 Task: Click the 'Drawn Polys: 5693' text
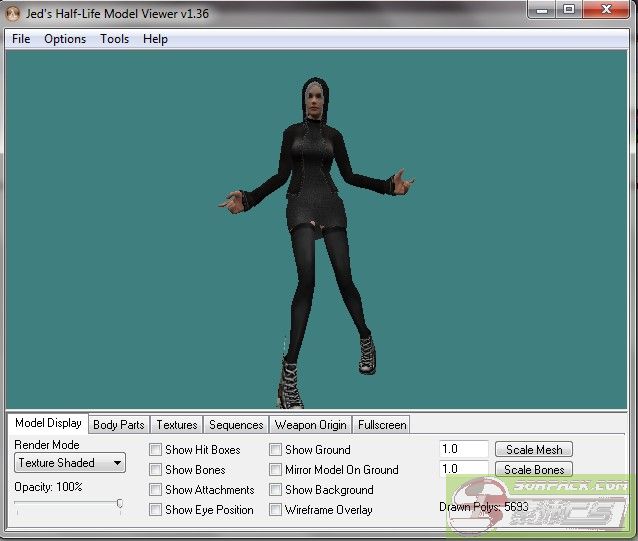(x=483, y=507)
